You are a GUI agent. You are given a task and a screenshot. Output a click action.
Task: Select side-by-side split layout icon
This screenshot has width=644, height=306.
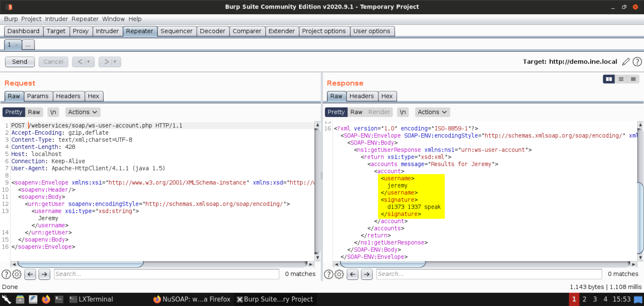pos(608,79)
